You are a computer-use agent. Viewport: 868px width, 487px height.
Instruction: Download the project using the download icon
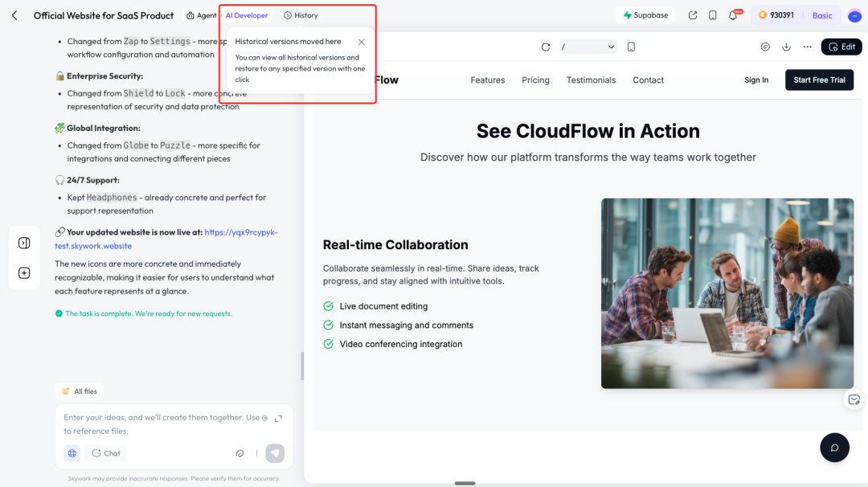tap(786, 47)
